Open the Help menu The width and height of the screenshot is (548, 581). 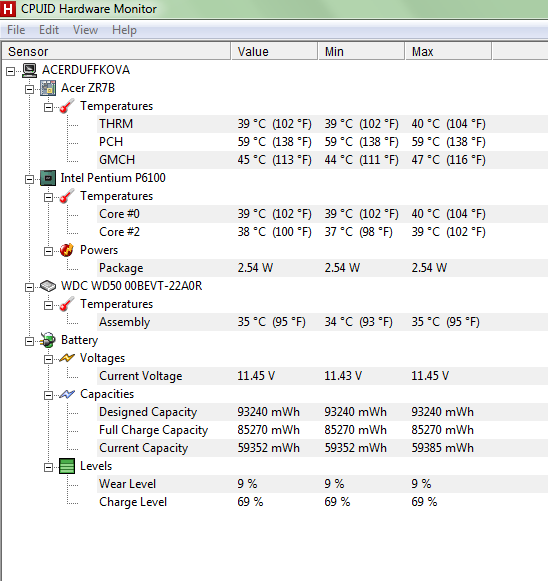124,30
